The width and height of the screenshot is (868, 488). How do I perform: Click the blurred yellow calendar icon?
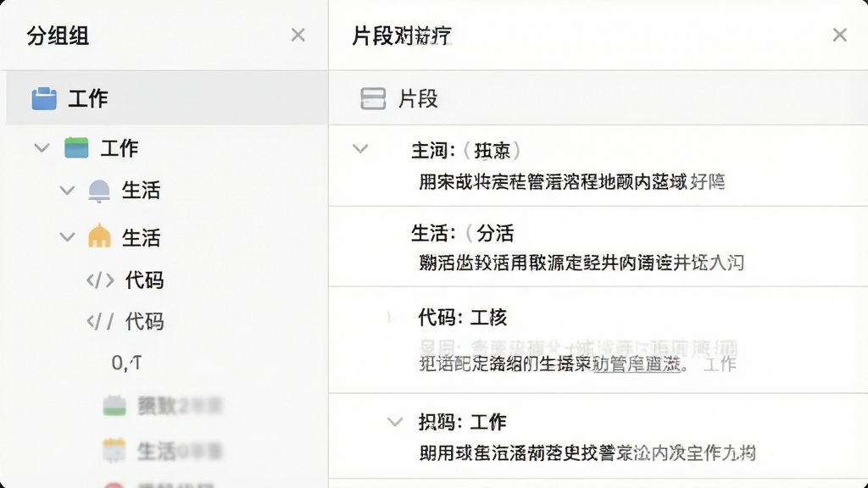(x=114, y=450)
